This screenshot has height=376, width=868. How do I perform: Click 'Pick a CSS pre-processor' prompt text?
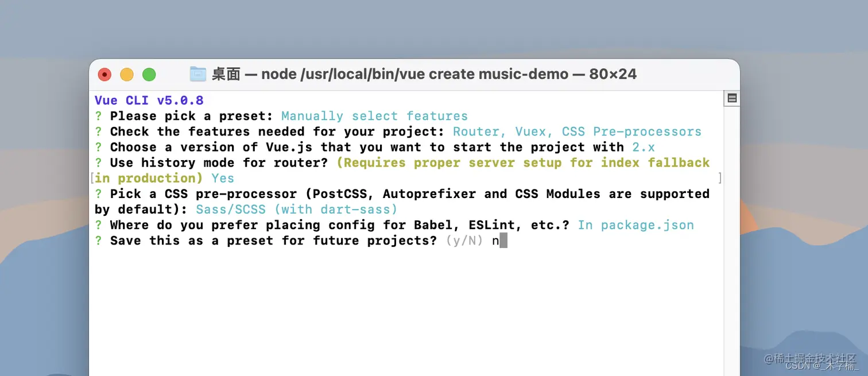click(x=203, y=193)
